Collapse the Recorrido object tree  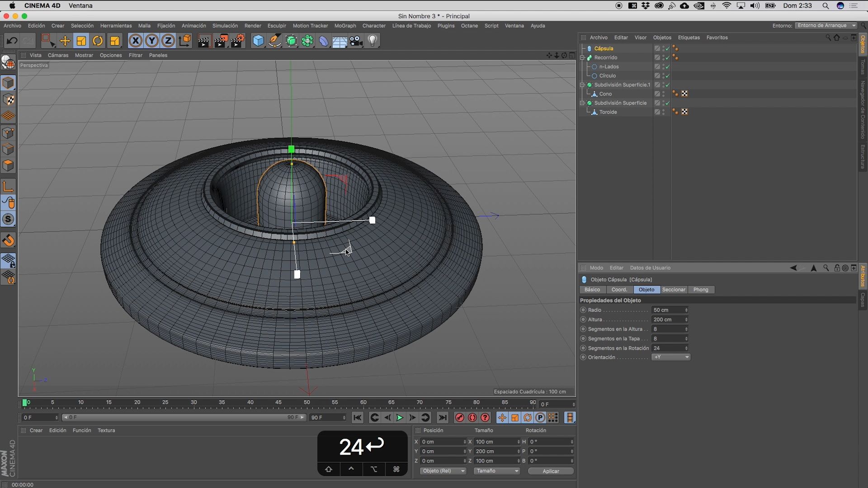(583, 57)
